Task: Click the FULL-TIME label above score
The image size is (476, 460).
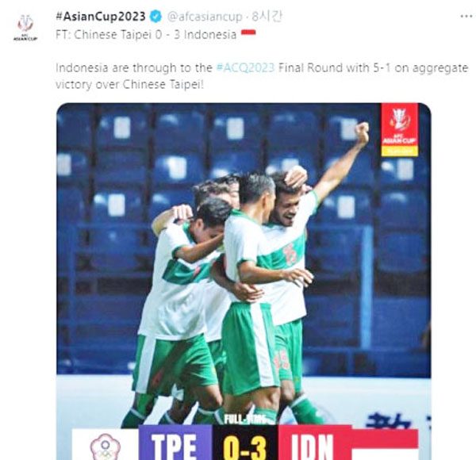Action: 245,420
